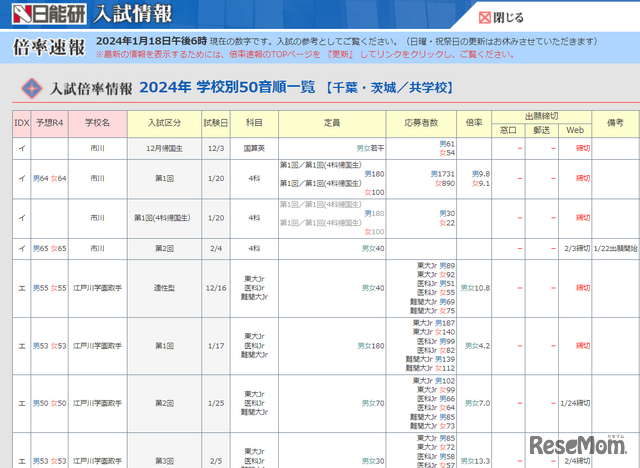The height and width of the screenshot is (468, 640).
Task: Select the 学校名 column header
Action: tap(97, 122)
